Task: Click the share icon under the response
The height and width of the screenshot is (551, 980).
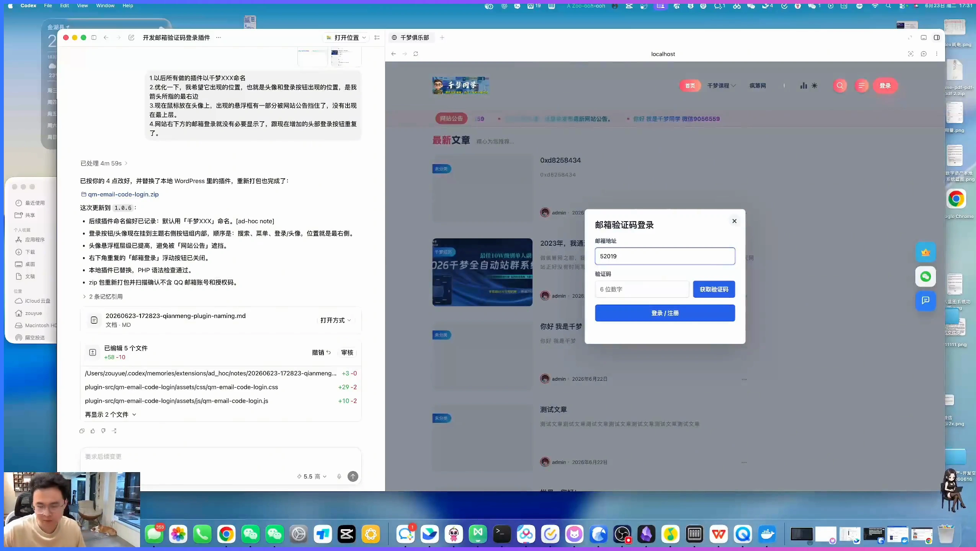Action: (114, 431)
